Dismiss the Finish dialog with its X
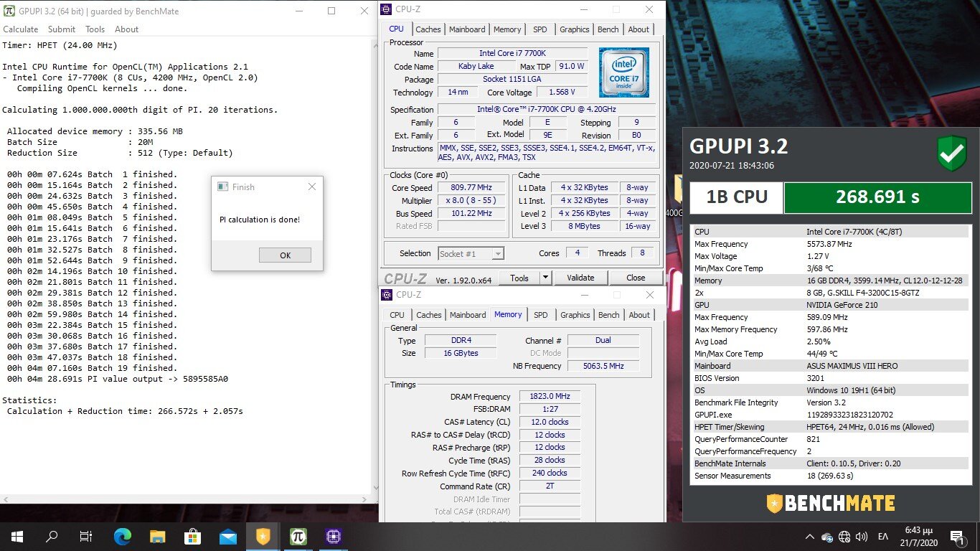Image resolution: width=980 pixels, height=551 pixels. coord(311,187)
